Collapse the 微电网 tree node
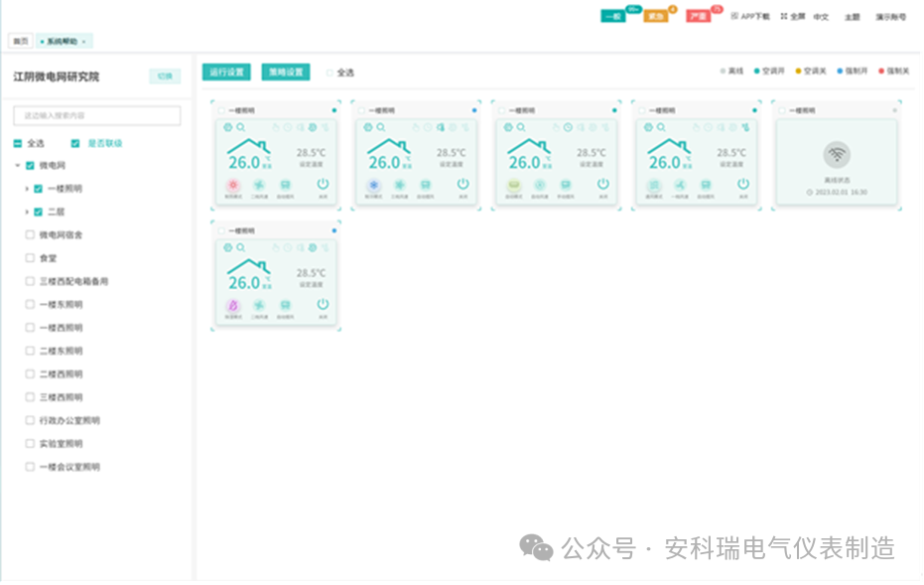 pos(16,165)
